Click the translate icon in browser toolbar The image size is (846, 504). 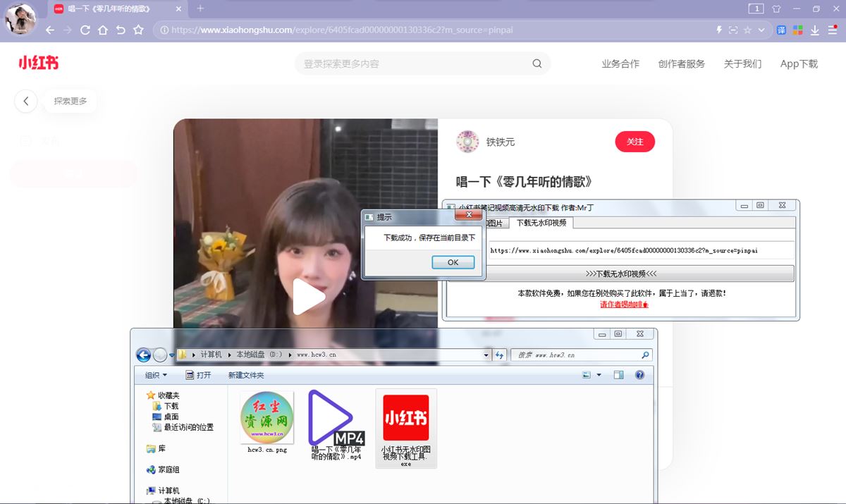click(782, 30)
